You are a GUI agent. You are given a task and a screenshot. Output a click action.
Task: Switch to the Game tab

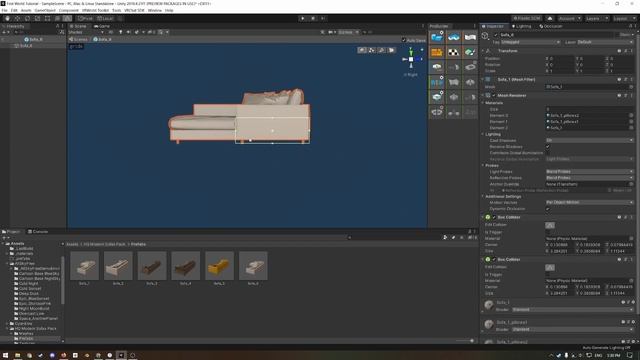click(x=102, y=26)
